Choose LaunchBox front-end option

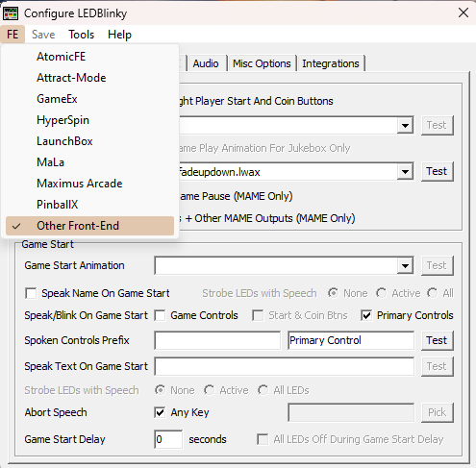tap(64, 141)
